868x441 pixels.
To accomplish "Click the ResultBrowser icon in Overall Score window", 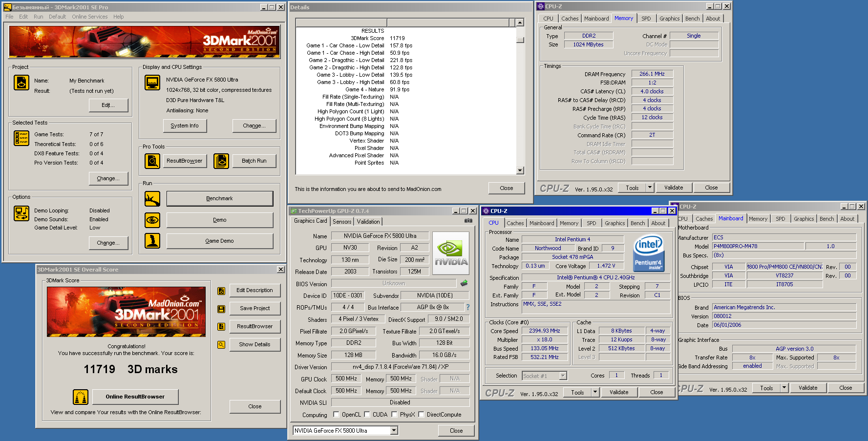I will tap(221, 327).
